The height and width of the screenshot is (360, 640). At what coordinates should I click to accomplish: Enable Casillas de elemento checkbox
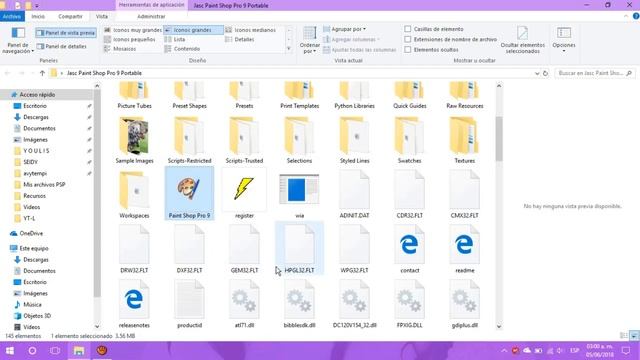point(407,29)
